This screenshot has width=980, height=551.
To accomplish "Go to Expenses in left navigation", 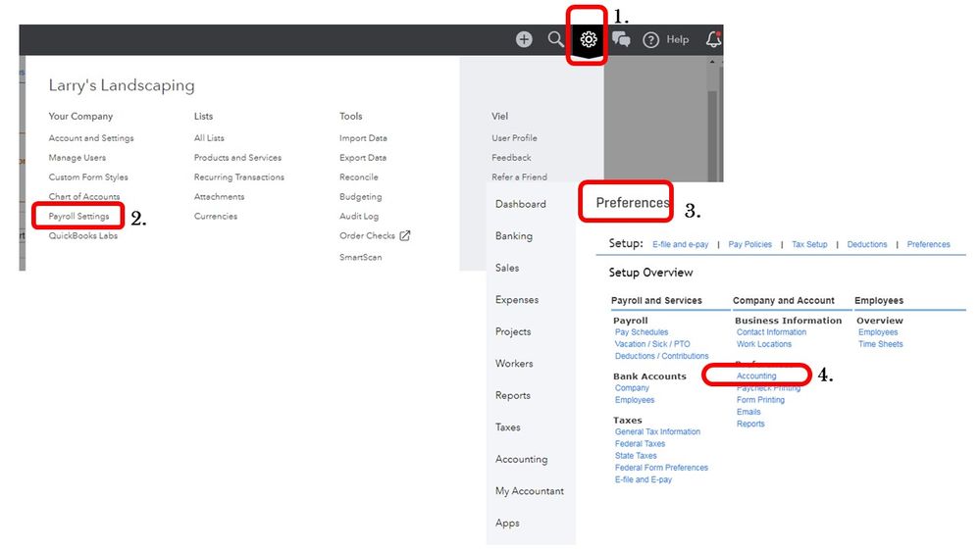I will pos(517,299).
